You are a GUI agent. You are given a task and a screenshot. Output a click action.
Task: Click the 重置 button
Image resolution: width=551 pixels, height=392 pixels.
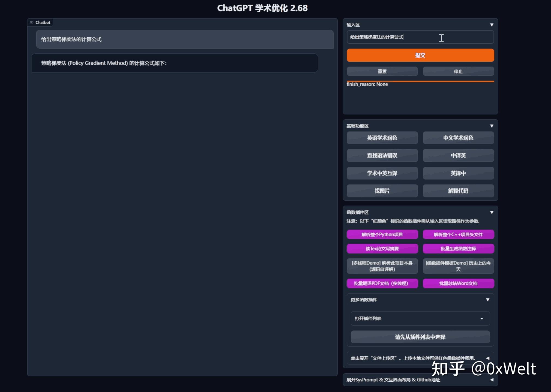382,71
